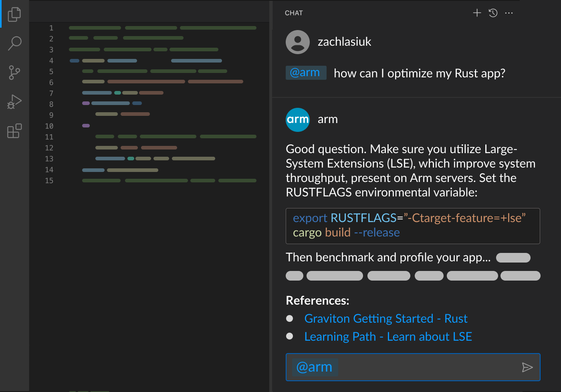Click the arm participant logo avatar
The image size is (561, 392).
298,120
